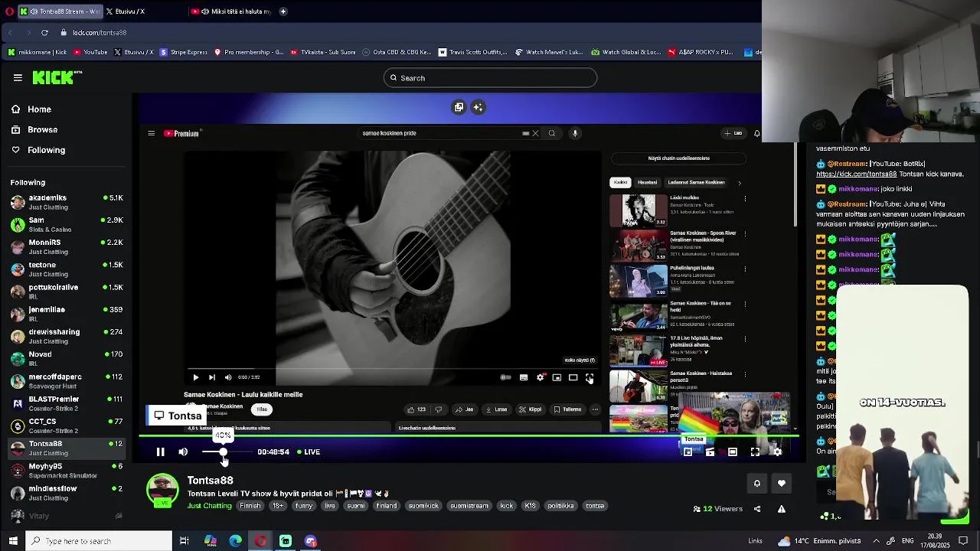Click the copy icon above the stream

(459, 107)
